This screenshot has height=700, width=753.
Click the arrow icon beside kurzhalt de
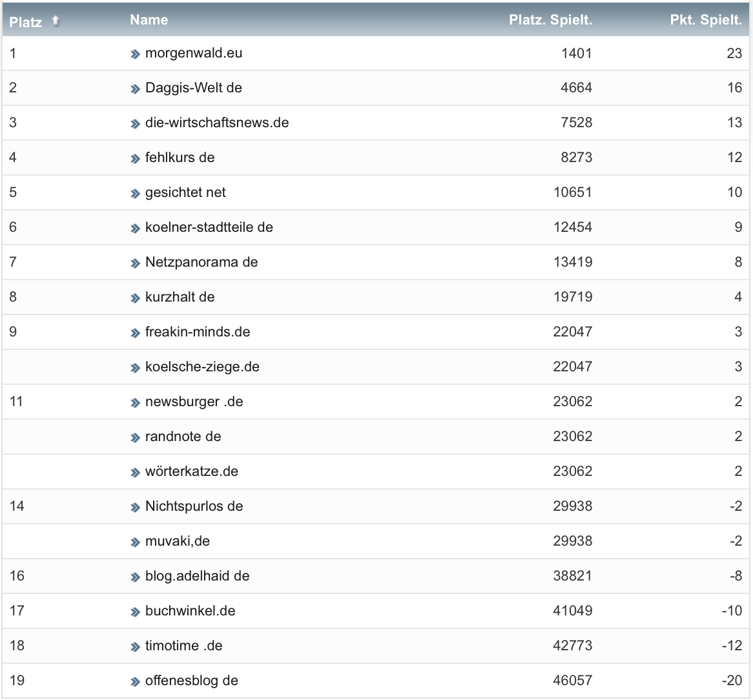tap(135, 298)
